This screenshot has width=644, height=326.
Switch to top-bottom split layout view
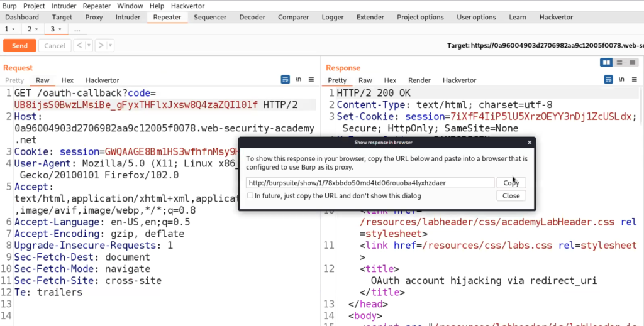(x=619, y=62)
